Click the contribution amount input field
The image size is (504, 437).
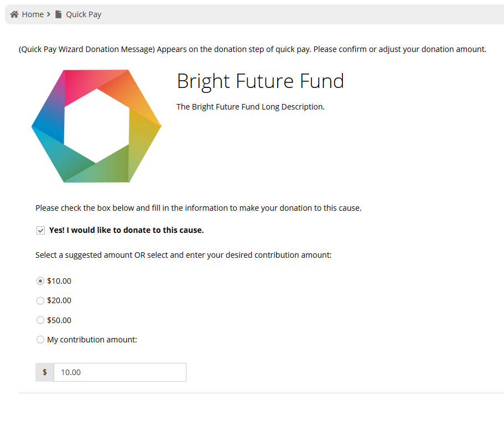tap(120, 372)
